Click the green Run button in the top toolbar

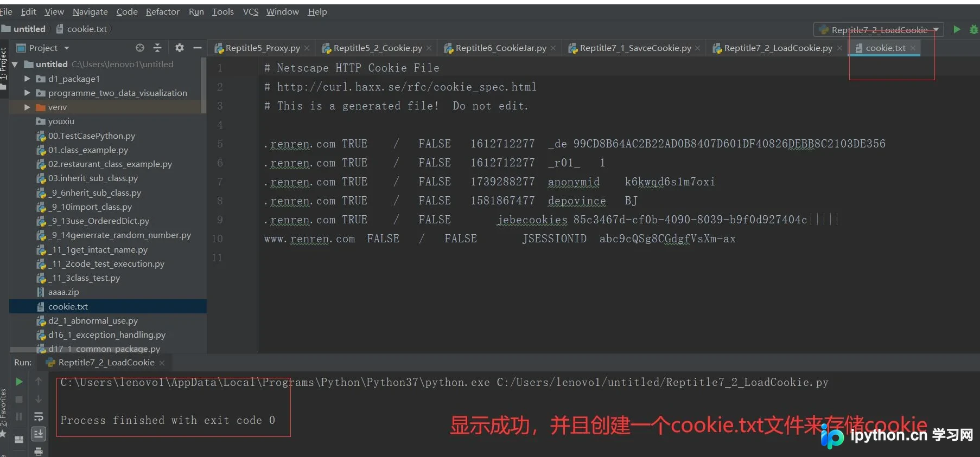tap(957, 29)
